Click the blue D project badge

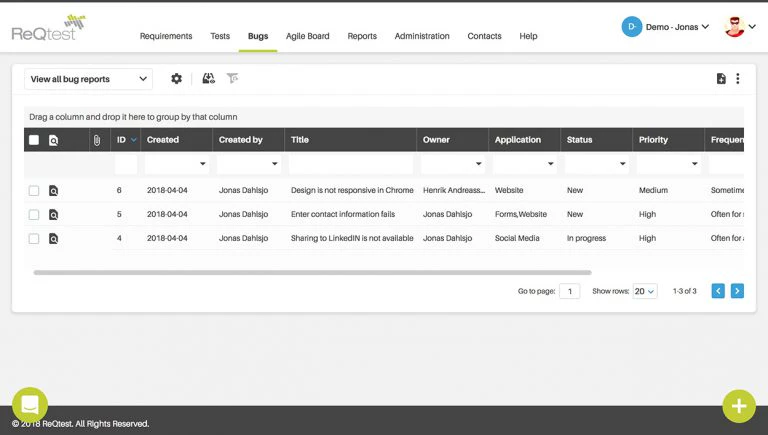(x=632, y=27)
